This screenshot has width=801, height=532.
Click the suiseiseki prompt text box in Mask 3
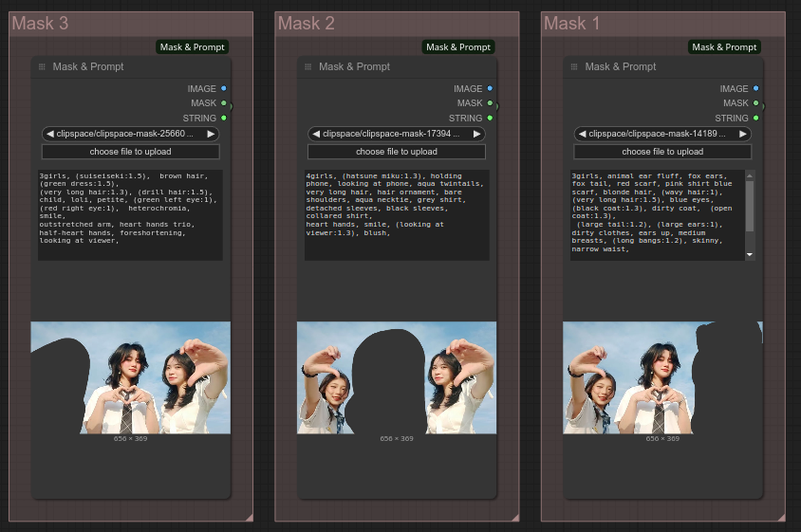pos(130,215)
